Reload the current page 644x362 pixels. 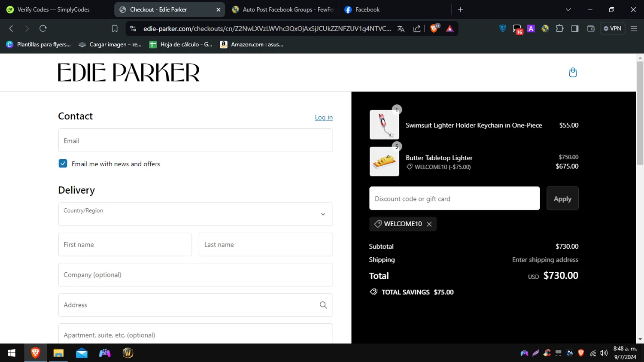[x=43, y=28]
